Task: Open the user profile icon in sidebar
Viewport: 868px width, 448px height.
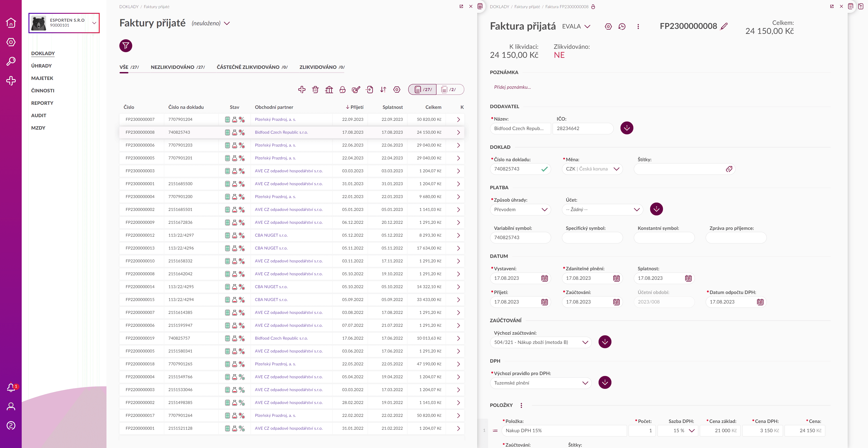Action: click(11, 406)
